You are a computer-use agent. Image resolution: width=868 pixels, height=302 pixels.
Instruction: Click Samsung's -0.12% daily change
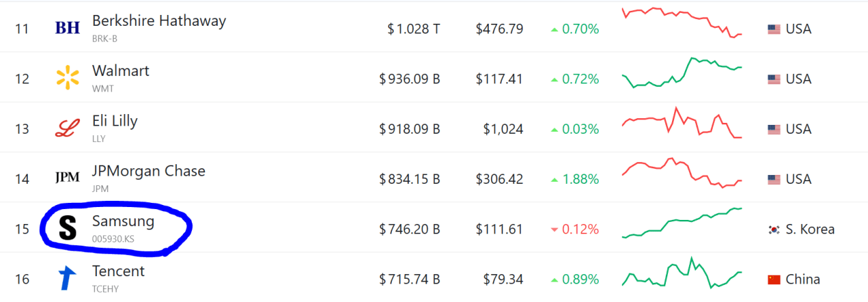pyautogui.click(x=575, y=229)
